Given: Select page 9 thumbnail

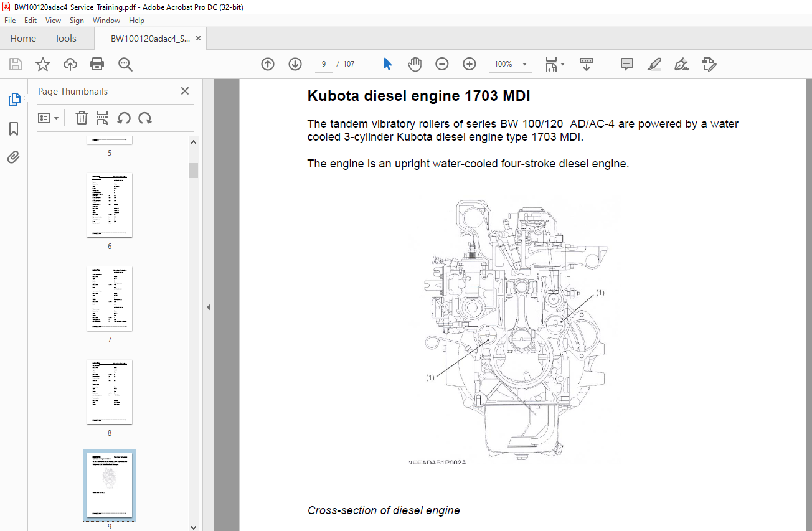Looking at the screenshot, I should [x=110, y=485].
